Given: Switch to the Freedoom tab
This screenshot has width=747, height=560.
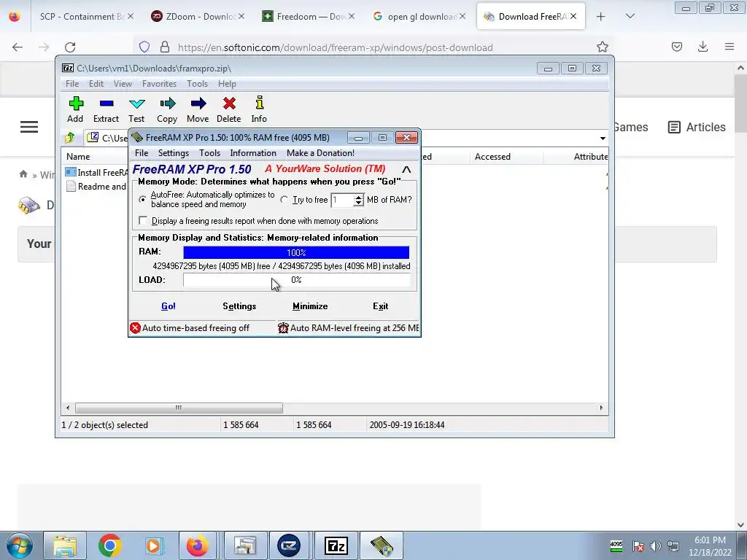Looking at the screenshot, I should point(309,17).
